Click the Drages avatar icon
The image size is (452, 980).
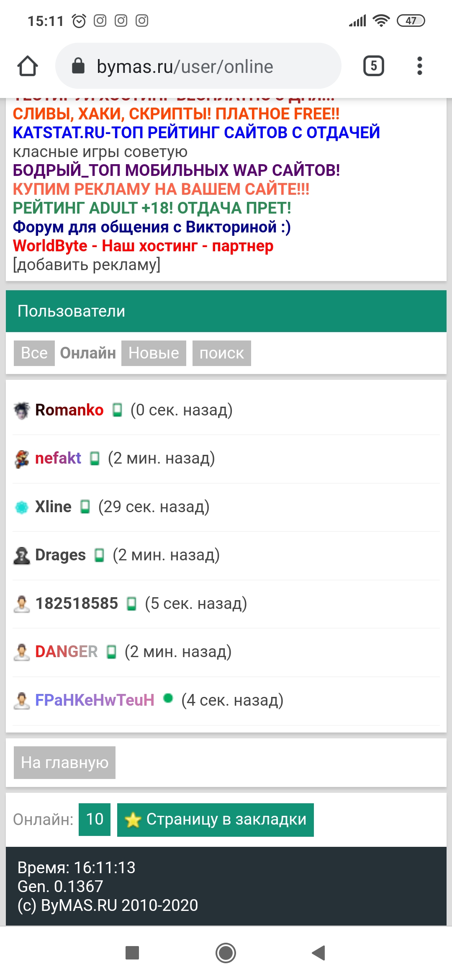point(22,555)
